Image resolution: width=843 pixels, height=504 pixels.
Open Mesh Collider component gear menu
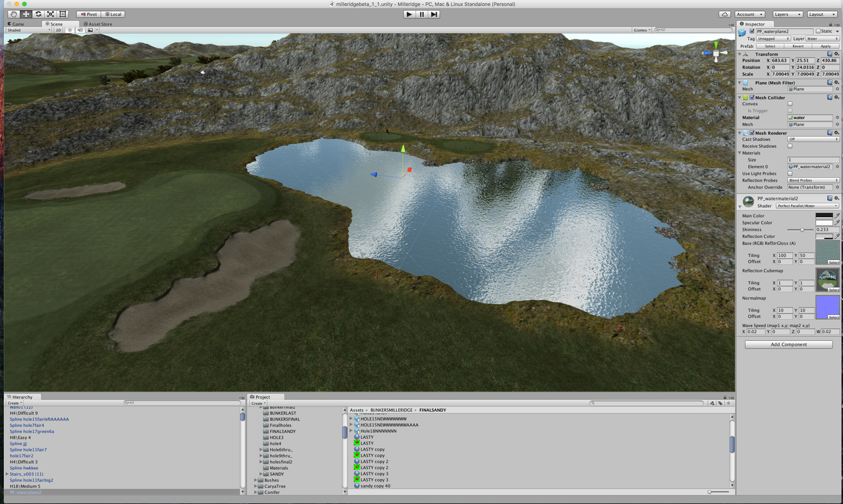click(x=837, y=97)
